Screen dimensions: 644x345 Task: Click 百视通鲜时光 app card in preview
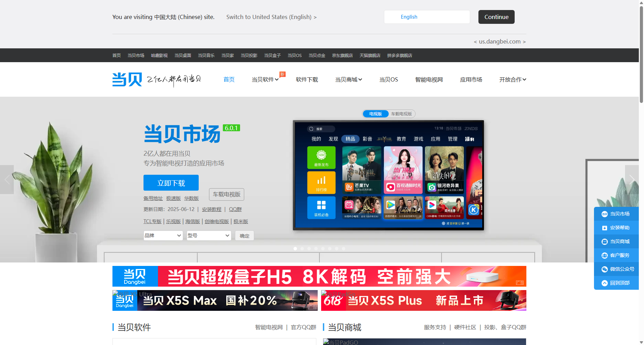point(403,170)
